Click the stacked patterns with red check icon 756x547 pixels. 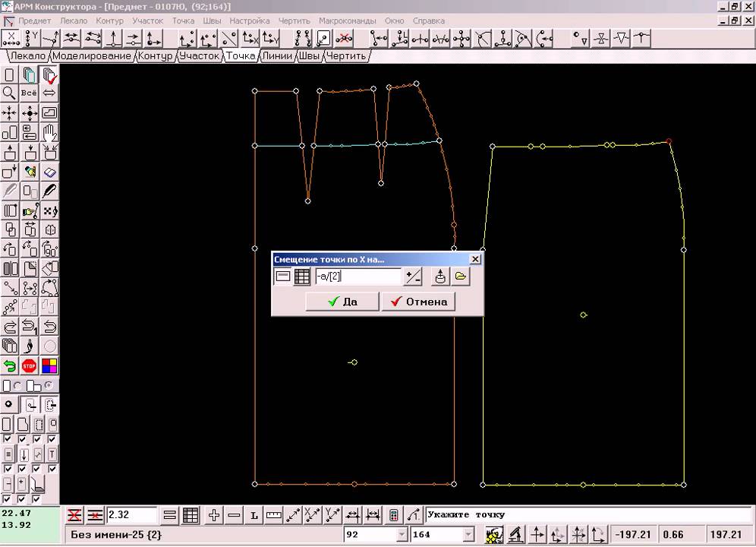pyautogui.click(x=49, y=75)
